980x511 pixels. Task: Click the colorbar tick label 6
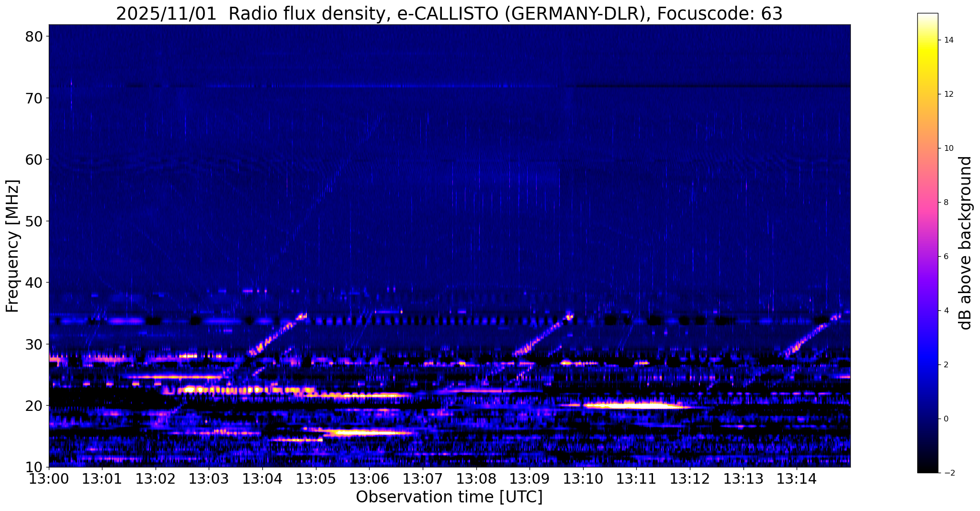(x=946, y=257)
